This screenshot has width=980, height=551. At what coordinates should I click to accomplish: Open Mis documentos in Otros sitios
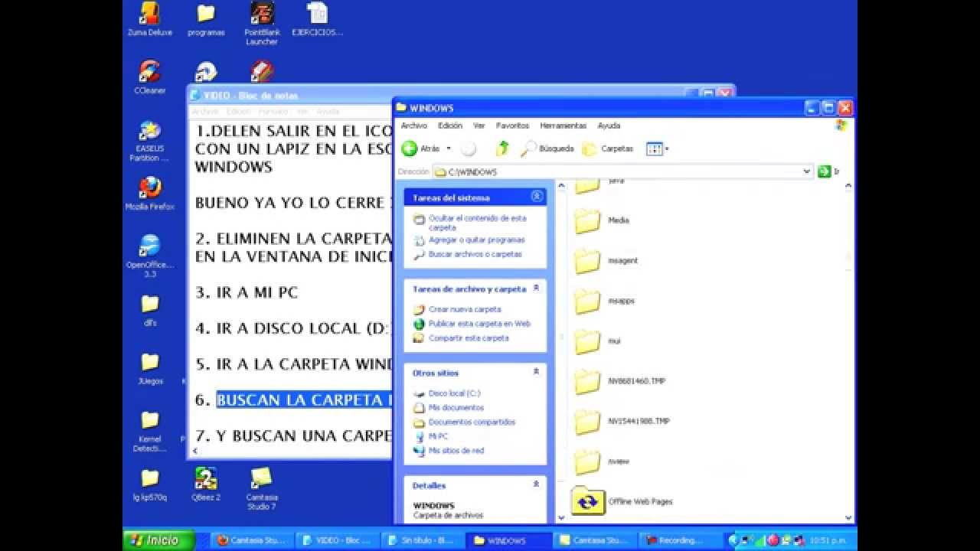click(456, 408)
